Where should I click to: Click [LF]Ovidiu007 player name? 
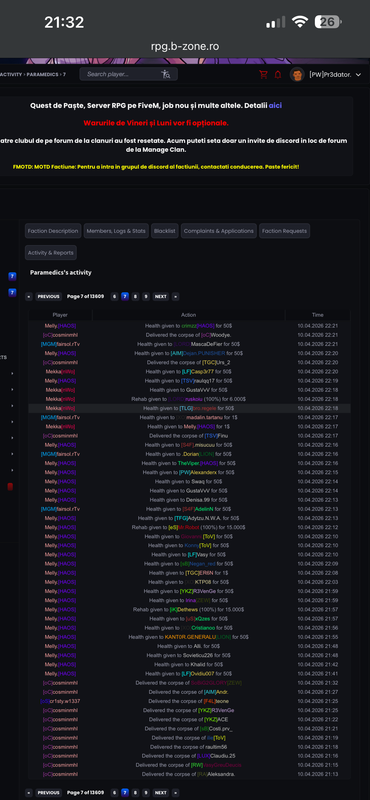[x=199, y=674]
